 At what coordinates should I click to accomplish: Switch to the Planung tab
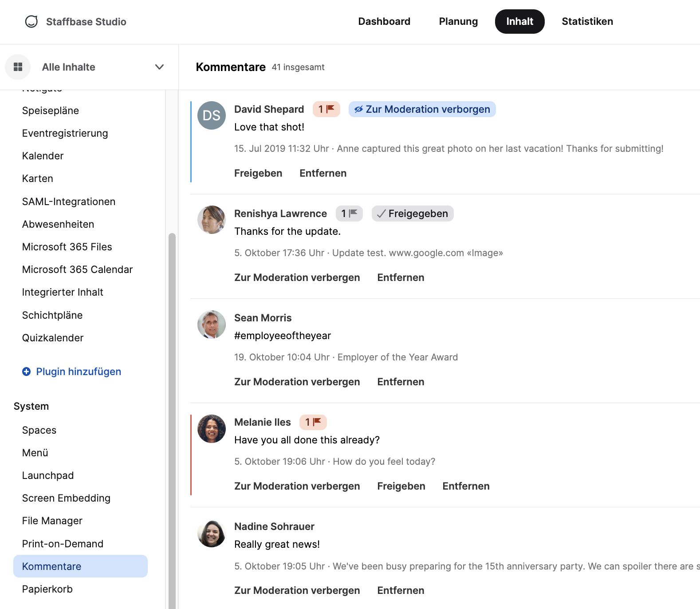[x=458, y=21]
